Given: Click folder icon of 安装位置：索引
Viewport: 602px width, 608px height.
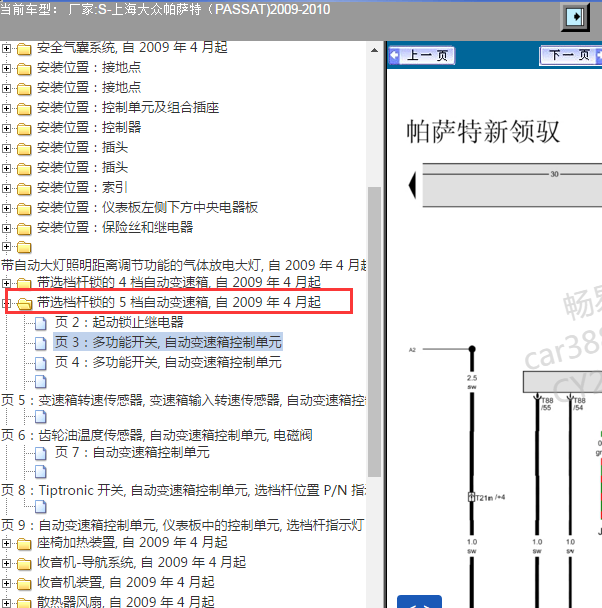Looking at the screenshot, I should point(24,189).
